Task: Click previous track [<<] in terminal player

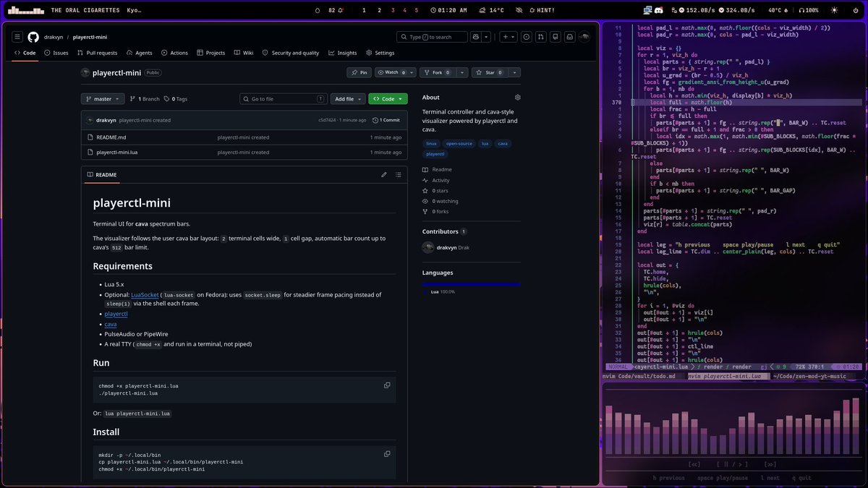Action: click(x=694, y=464)
